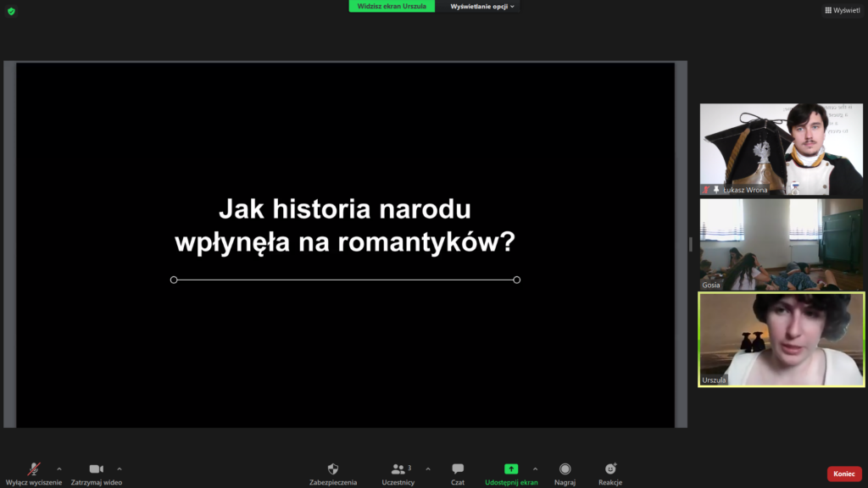Open the Zabezpieczenia security icon
The height and width of the screenshot is (488, 868).
(333, 469)
